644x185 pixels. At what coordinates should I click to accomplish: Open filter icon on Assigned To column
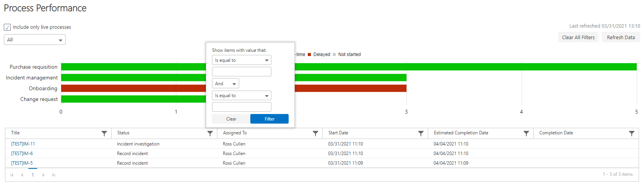(x=315, y=133)
